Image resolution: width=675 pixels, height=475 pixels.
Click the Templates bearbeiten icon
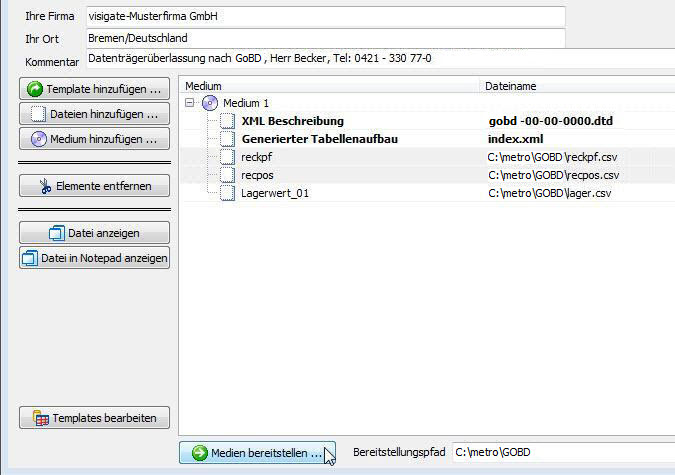coord(40,418)
